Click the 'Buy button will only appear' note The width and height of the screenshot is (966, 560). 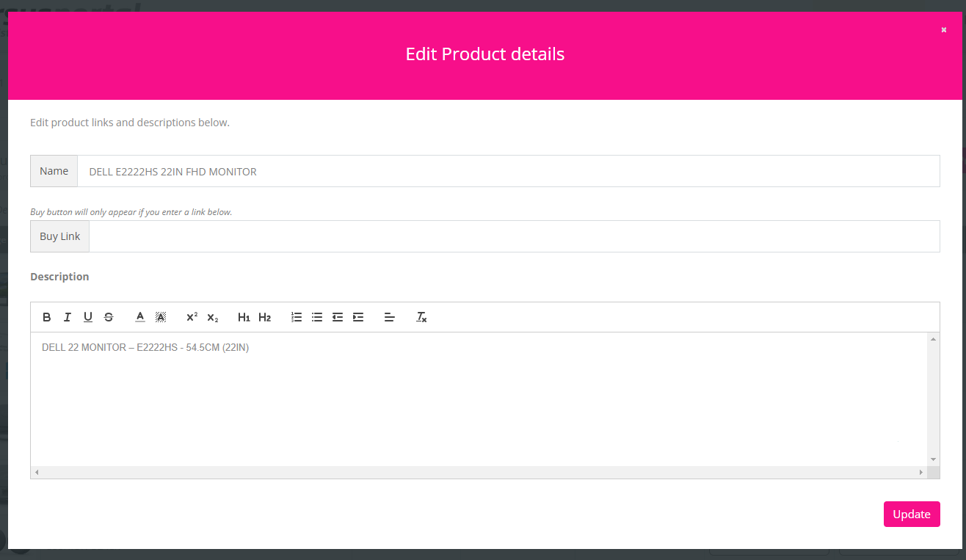(x=131, y=212)
